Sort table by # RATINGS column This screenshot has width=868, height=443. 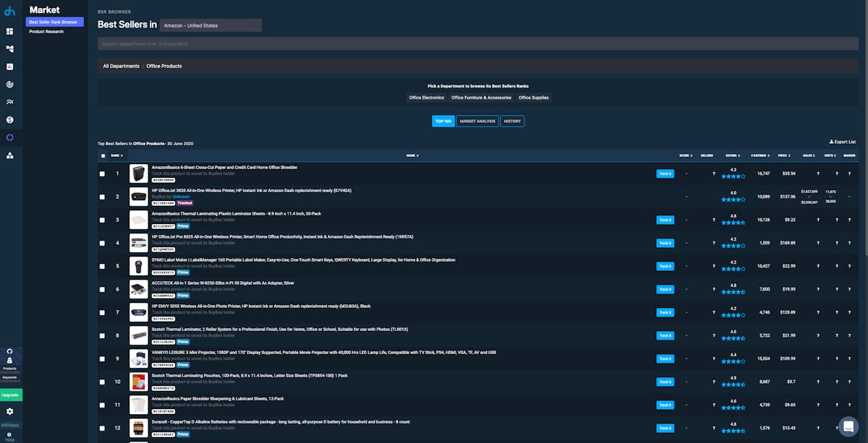click(759, 155)
